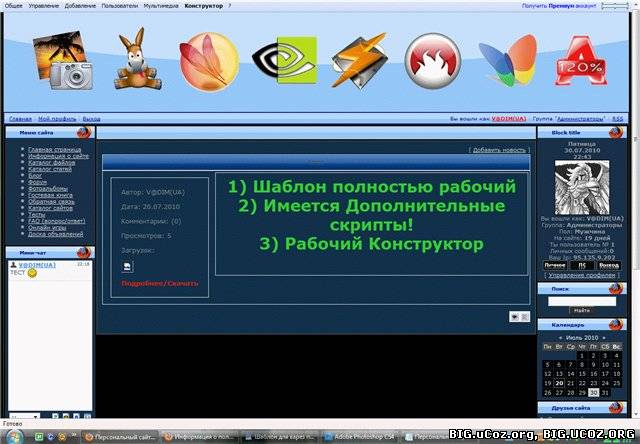Click the NVIDIA eye logo icon
640x444 pixels.
coord(284,60)
